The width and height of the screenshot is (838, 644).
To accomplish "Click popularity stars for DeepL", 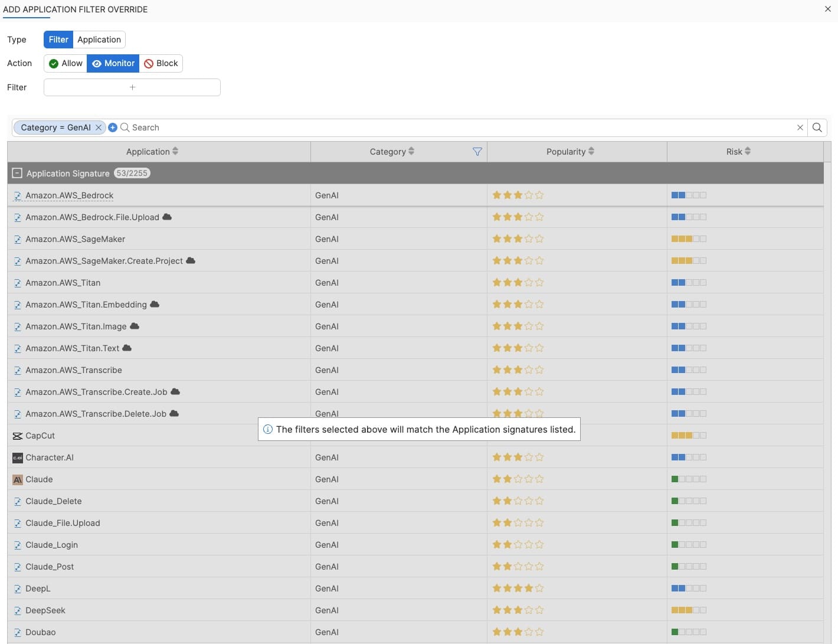I will pos(518,589).
